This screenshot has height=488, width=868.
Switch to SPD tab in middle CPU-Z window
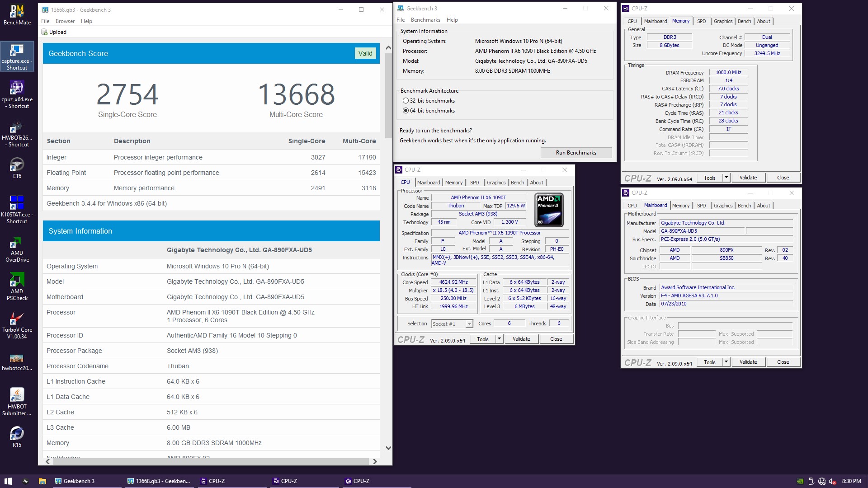(x=474, y=183)
